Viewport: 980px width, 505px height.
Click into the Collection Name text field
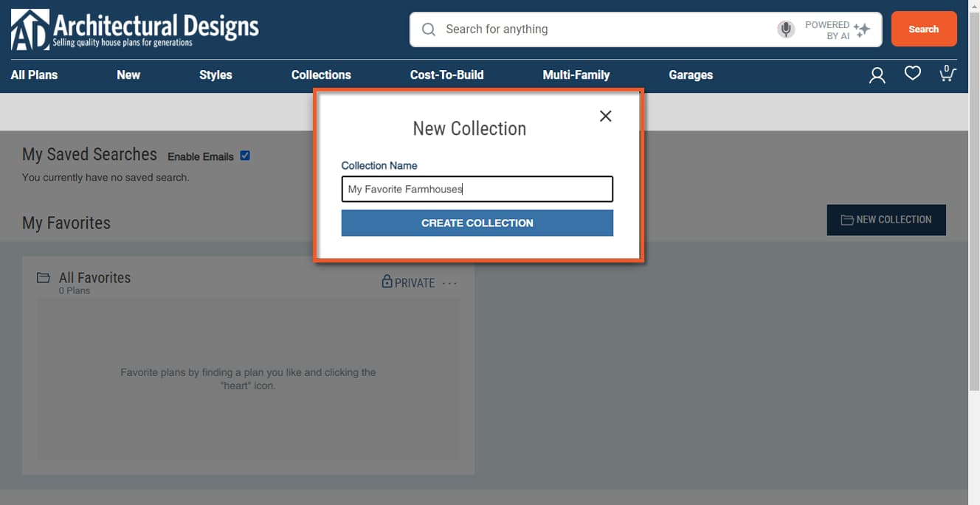pyautogui.click(x=477, y=189)
